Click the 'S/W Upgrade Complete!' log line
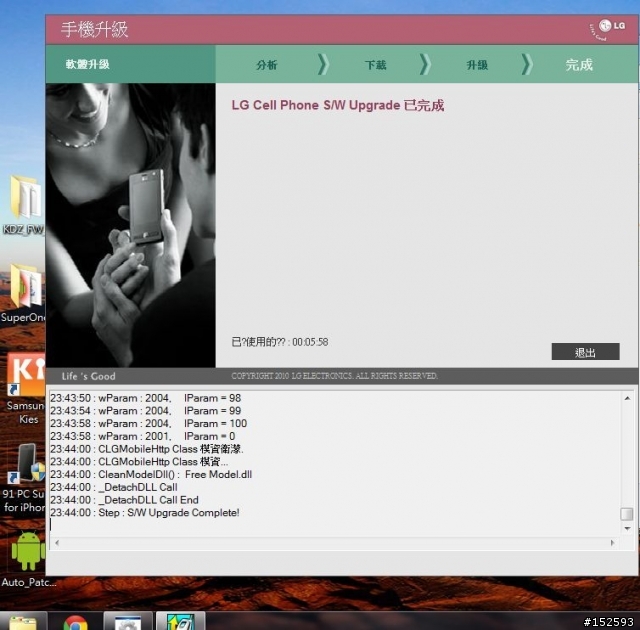640x630 pixels. 145,512
